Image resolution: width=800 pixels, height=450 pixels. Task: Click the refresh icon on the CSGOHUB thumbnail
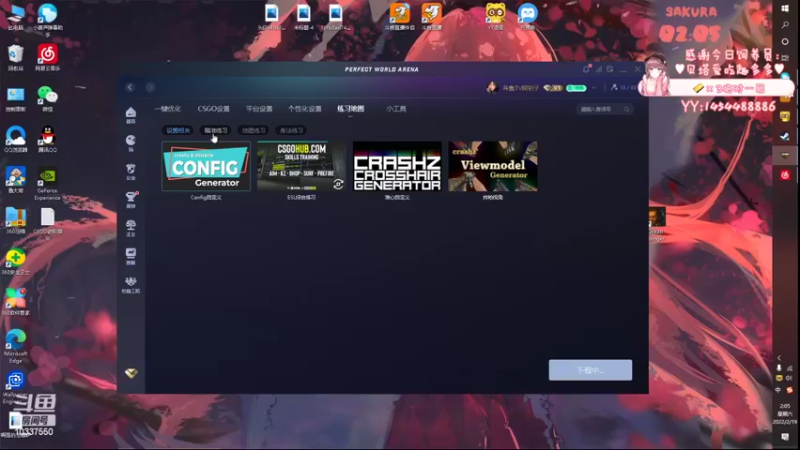click(x=338, y=184)
